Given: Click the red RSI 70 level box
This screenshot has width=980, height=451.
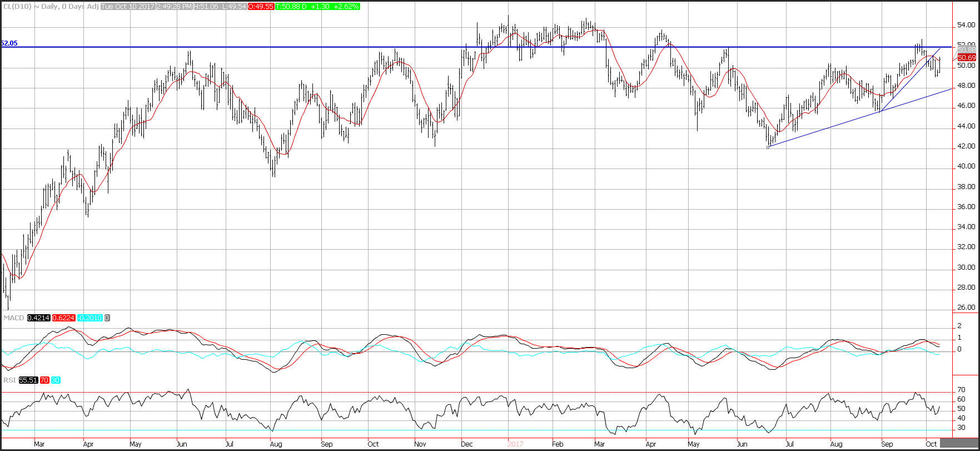Looking at the screenshot, I should coord(44,380).
